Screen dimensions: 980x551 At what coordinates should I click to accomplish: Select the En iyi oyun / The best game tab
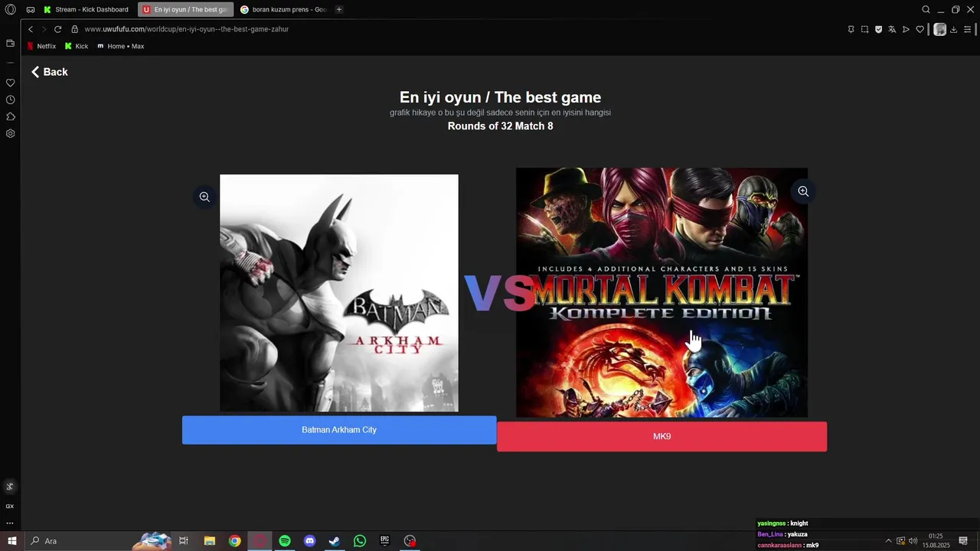185,10
